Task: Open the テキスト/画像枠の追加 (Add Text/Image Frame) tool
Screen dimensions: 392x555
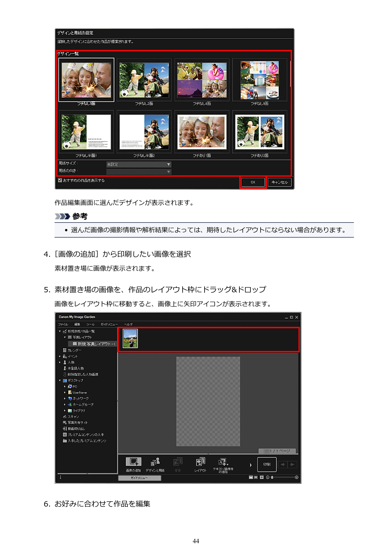Action: (223, 465)
